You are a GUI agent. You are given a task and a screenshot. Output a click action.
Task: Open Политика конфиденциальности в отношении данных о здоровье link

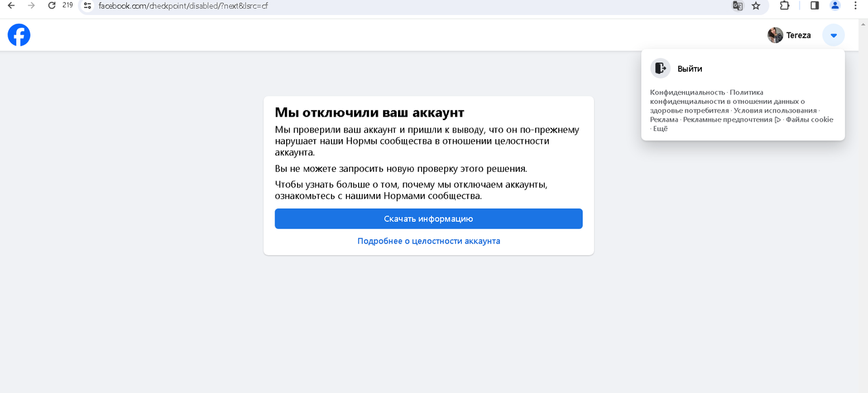728,101
